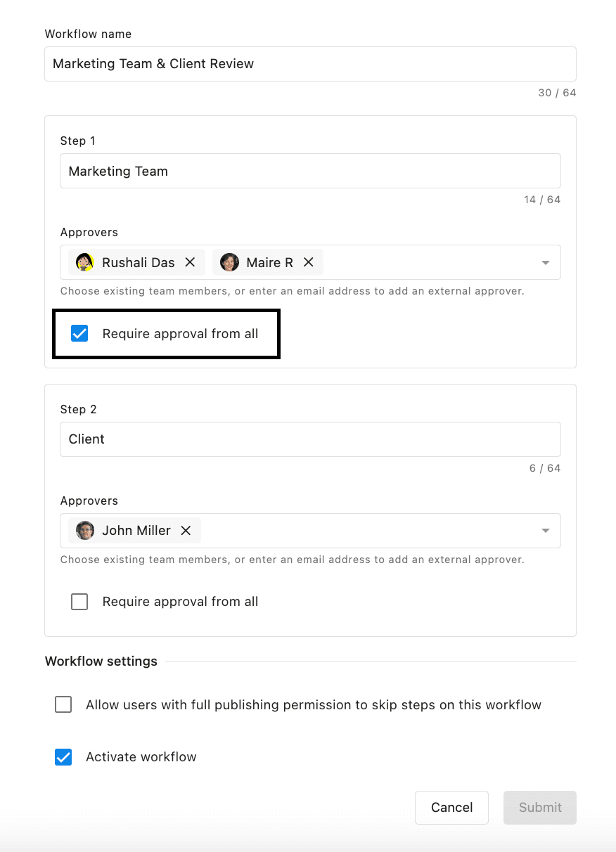Remove John Miller from Step 2 approvers
The height and width of the screenshot is (852, 616).
tap(186, 531)
